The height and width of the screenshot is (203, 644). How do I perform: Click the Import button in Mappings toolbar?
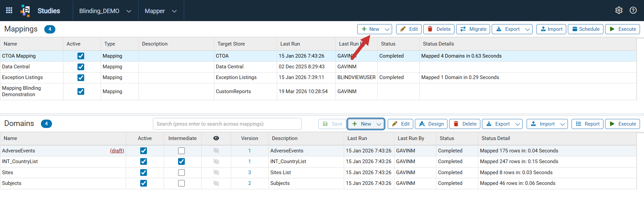[551, 29]
